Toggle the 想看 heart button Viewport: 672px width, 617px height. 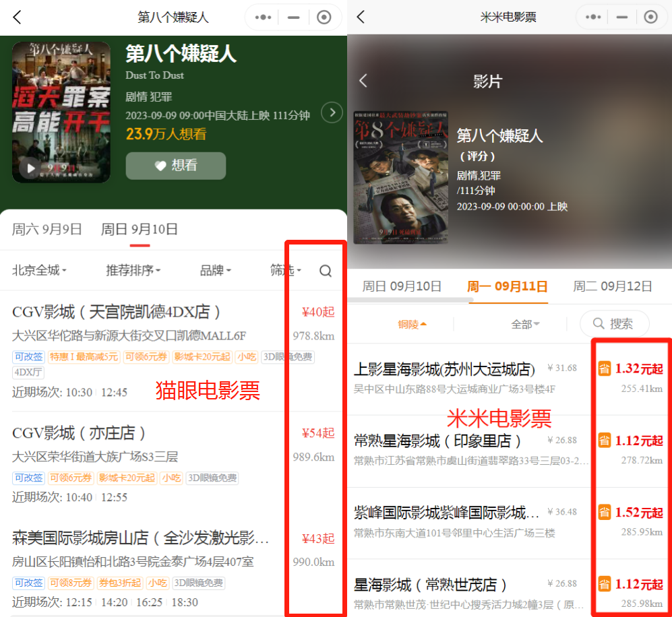pyautogui.click(x=175, y=166)
